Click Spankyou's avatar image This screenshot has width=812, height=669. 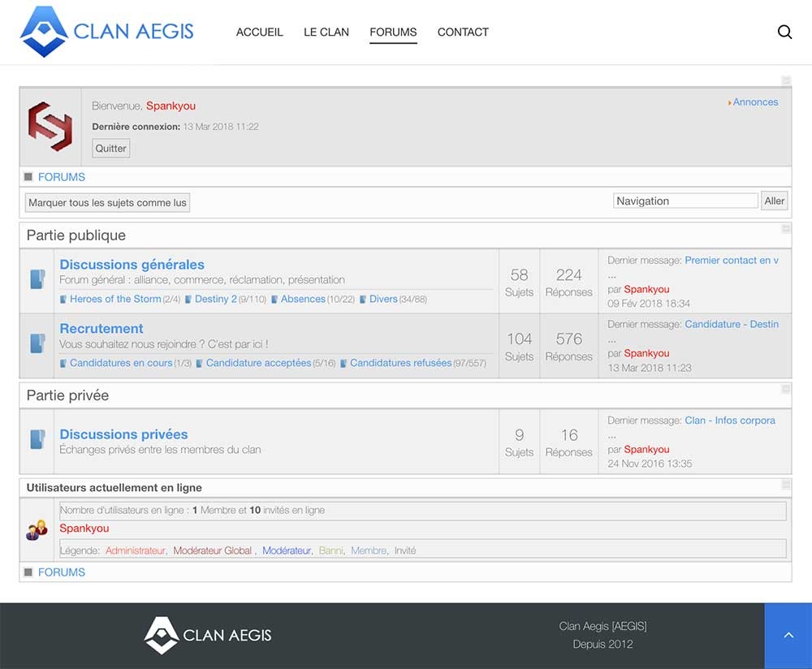pyautogui.click(x=50, y=126)
